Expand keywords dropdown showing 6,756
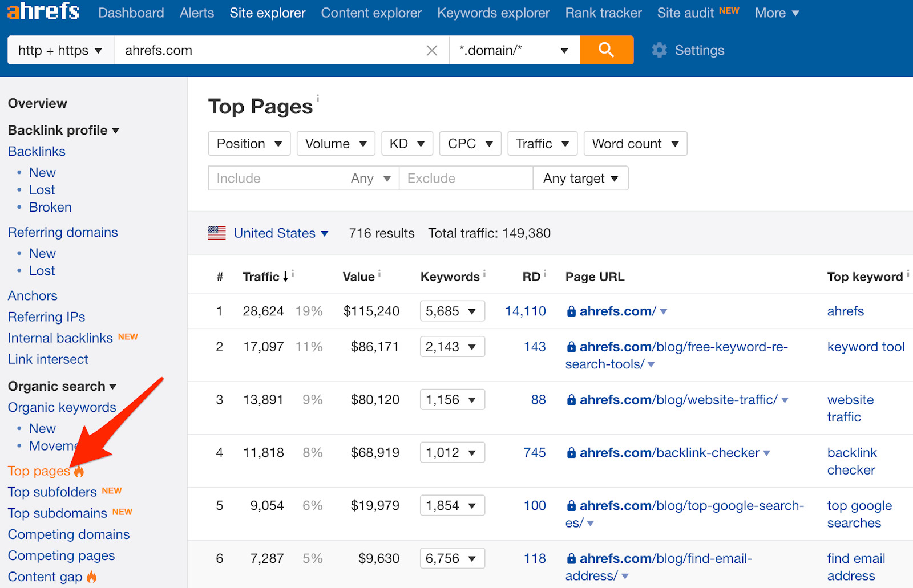913x588 pixels. pyautogui.click(x=453, y=559)
